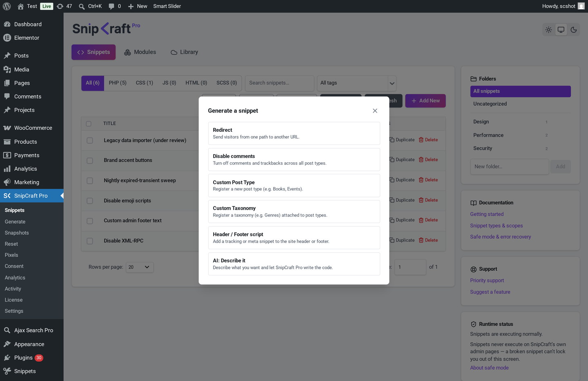Choose the Redirect snippet template
The width and height of the screenshot is (588, 381).
[x=294, y=133]
